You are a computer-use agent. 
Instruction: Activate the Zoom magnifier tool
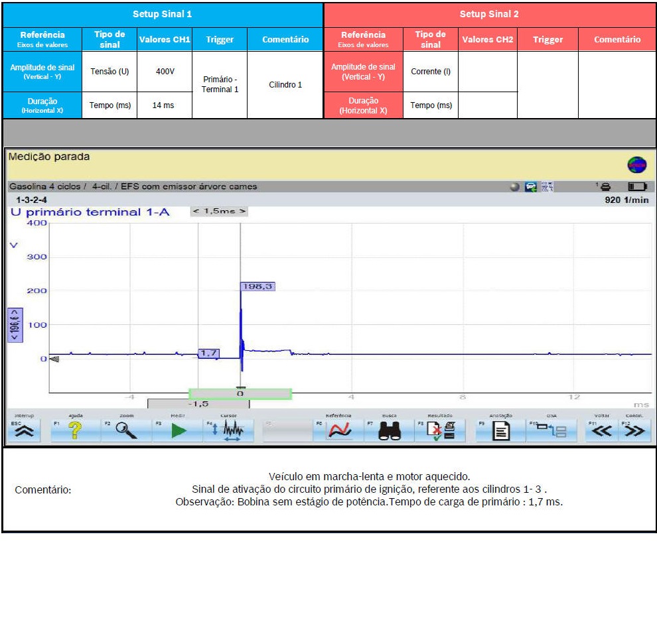tap(125, 431)
